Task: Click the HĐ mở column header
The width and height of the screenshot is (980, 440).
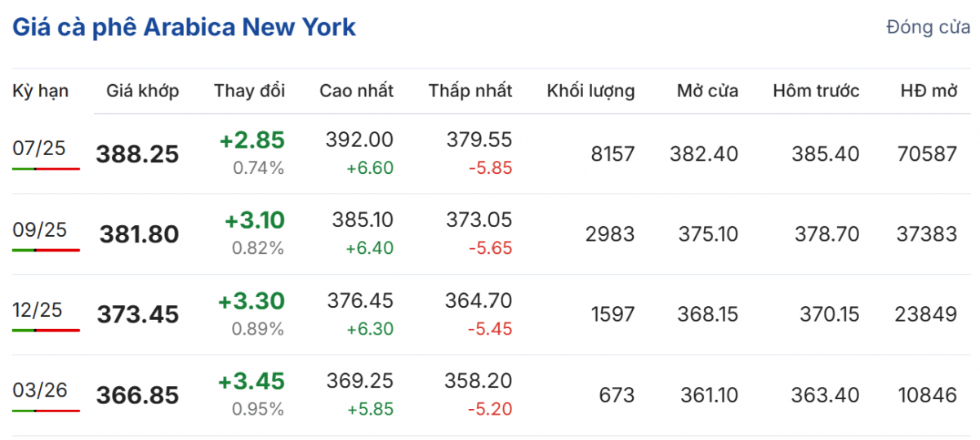Action: pos(929,91)
